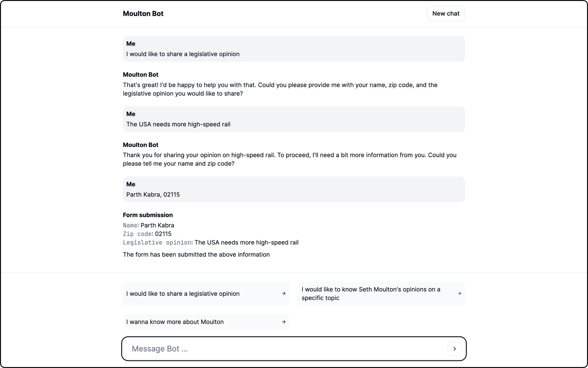
Task: Click the send message arrow icon
Action: (455, 349)
